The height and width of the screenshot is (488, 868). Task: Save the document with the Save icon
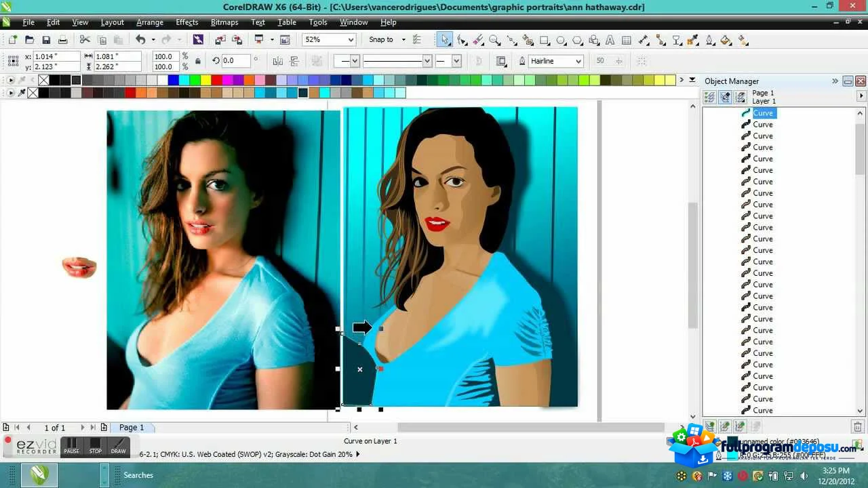pos(46,40)
